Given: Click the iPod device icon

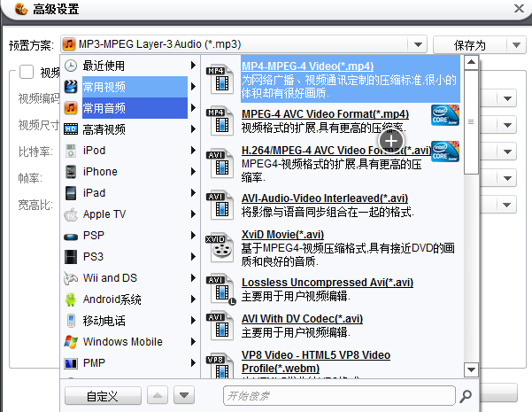Looking at the screenshot, I should [71, 151].
